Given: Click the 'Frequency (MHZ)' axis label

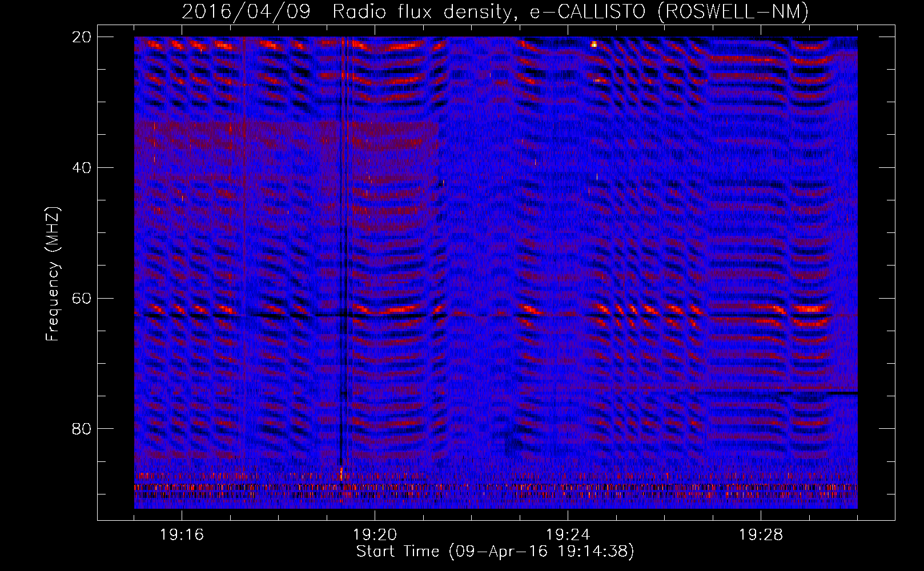Looking at the screenshot, I should 53,274.
